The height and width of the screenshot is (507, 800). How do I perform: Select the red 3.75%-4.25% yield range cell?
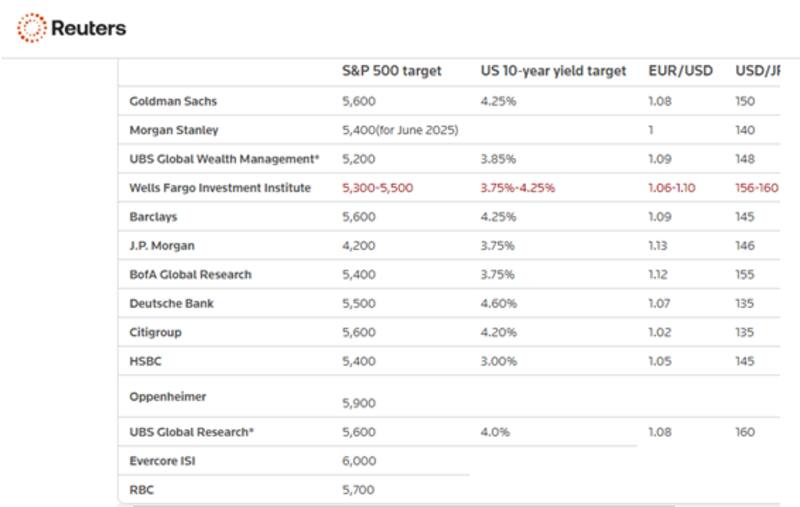517,187
